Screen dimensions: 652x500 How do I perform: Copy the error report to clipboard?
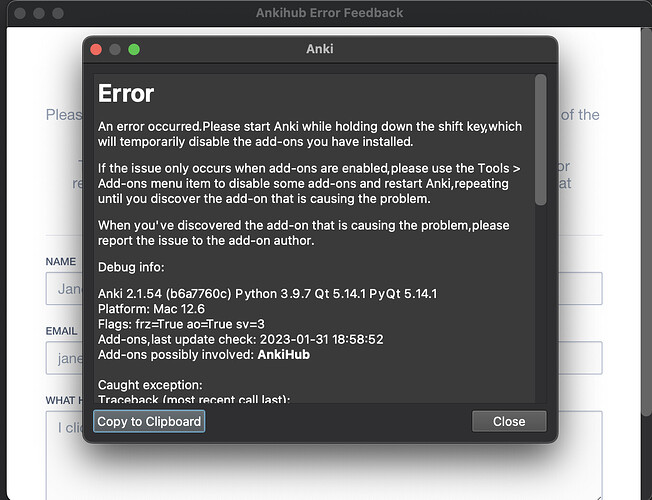[x=149, y=421]
